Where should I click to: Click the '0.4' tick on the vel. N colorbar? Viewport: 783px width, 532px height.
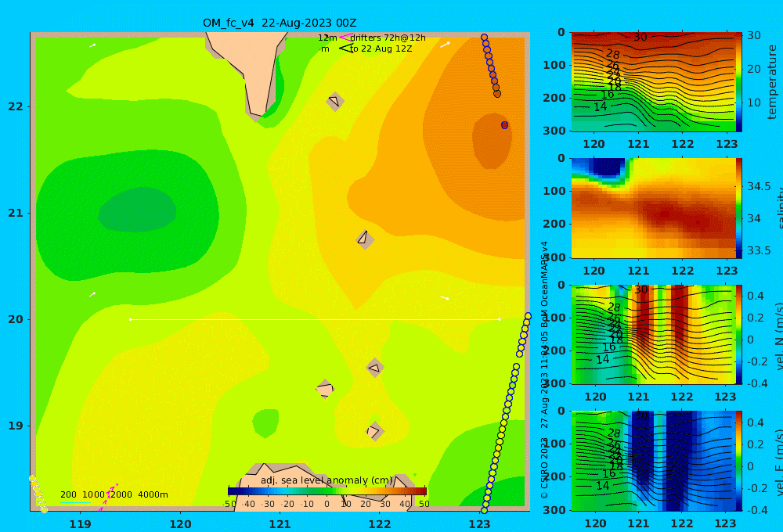756,296
